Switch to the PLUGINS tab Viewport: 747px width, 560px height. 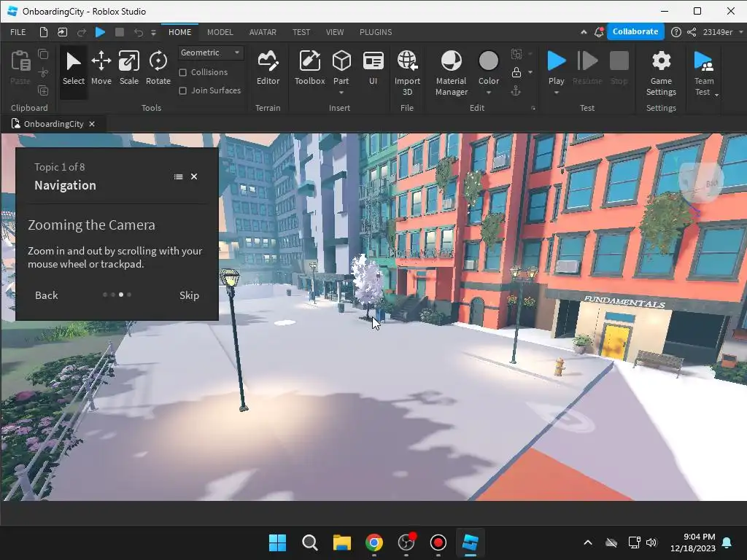point(376,32)
